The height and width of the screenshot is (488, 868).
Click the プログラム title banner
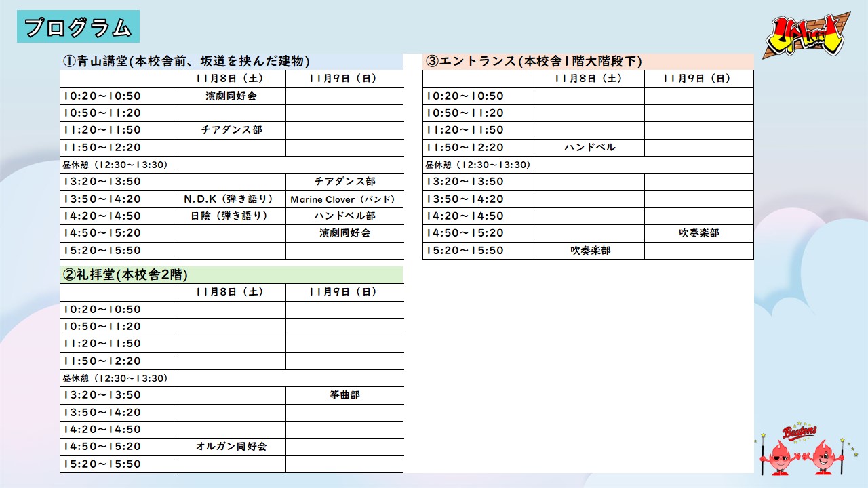pos(78,27)
